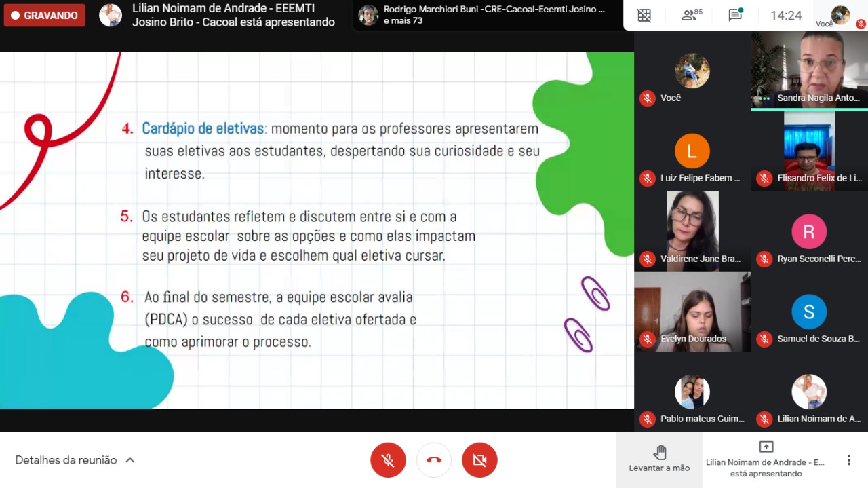Click 'e mais 73' text in top bar

tap(403, 21)
